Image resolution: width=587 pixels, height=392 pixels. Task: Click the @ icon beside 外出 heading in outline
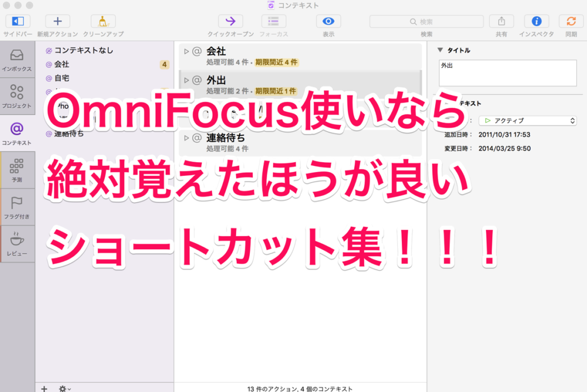pyautogui.click(x=197, y=80)
